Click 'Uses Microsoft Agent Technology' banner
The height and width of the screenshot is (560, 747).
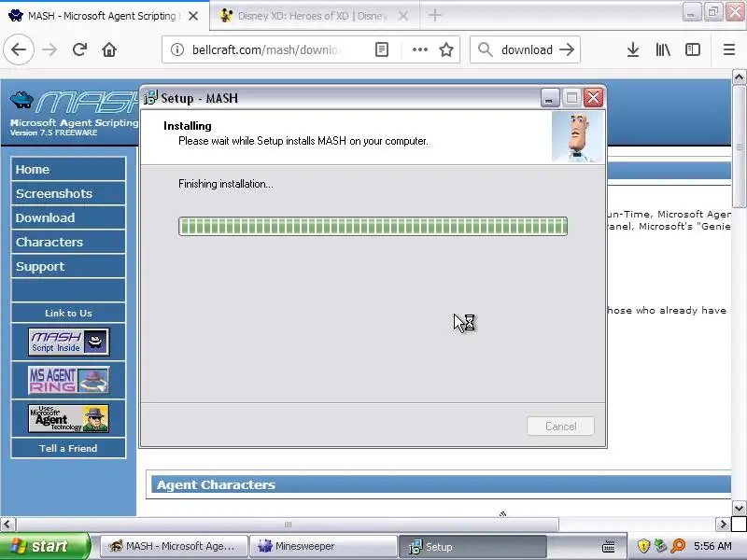click(68, 418)
